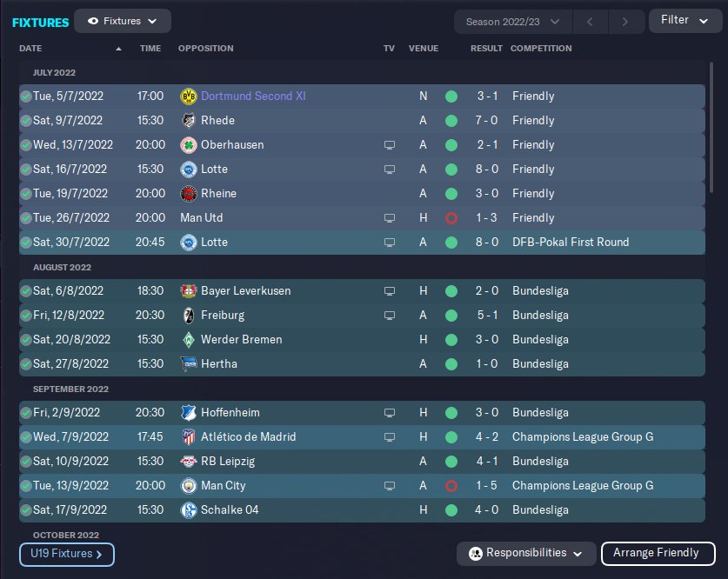The width and height of the screenshot is (728, 579).
Task: Click the played checkmark beside Tue, 26/7/2022
Action: 26,217
